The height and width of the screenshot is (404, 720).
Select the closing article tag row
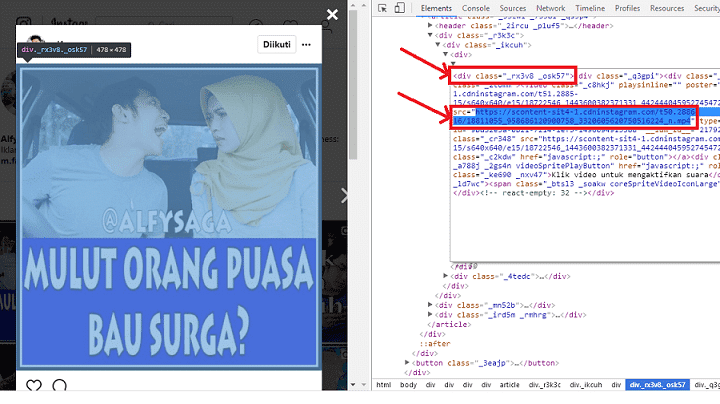point(448,325)
